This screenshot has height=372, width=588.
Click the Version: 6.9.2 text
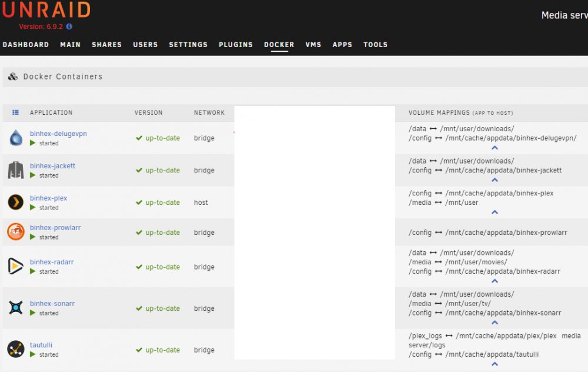(41, 26)
